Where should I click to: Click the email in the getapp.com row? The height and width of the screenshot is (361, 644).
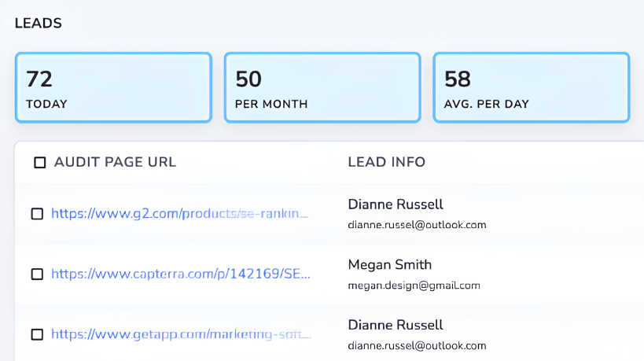click(417, 345)
